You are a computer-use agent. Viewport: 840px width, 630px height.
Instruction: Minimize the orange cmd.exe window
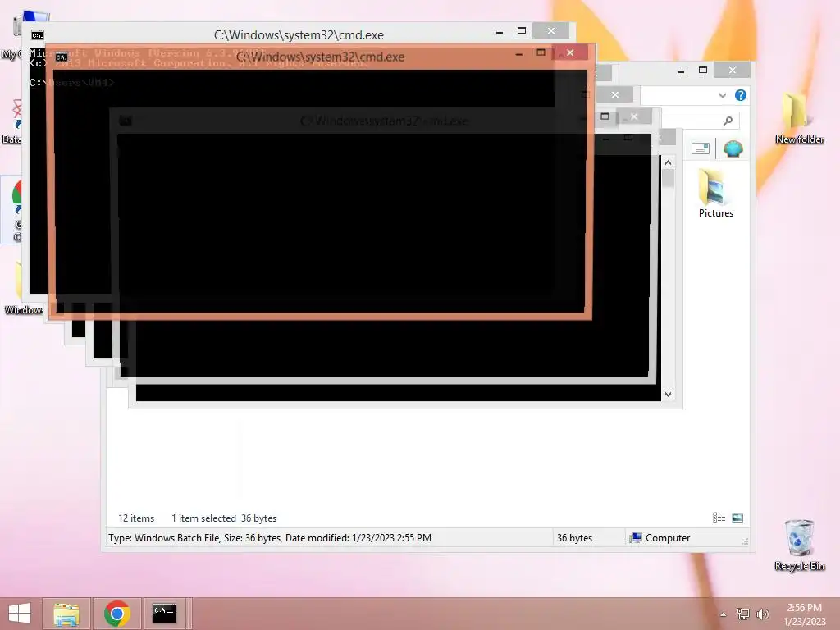(519, 53)
